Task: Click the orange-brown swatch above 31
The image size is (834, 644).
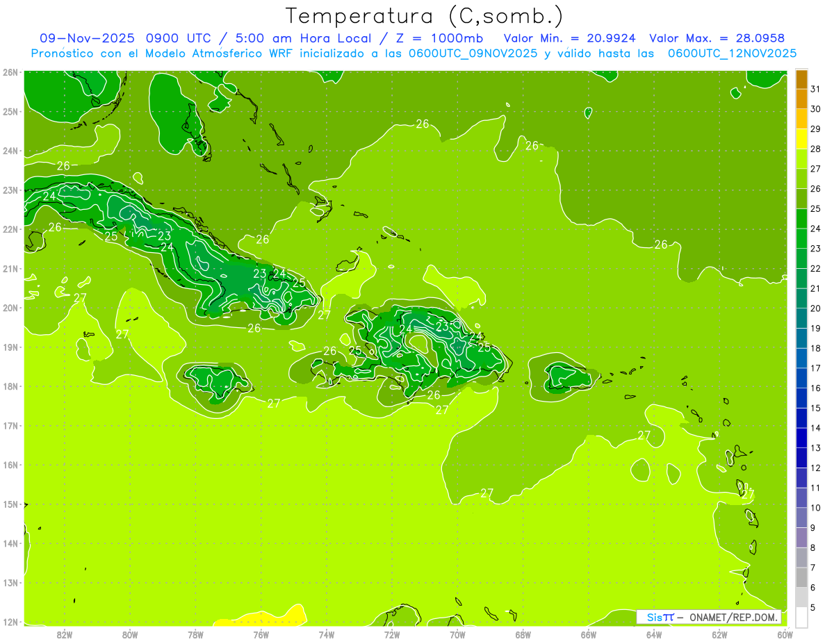Action: click(801, 80)
